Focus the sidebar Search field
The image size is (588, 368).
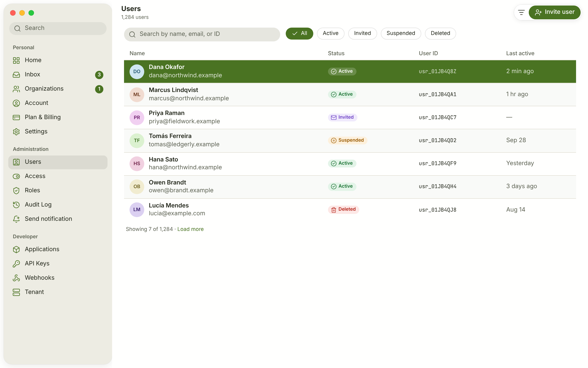pyautogui.click(x=58, y=28)
